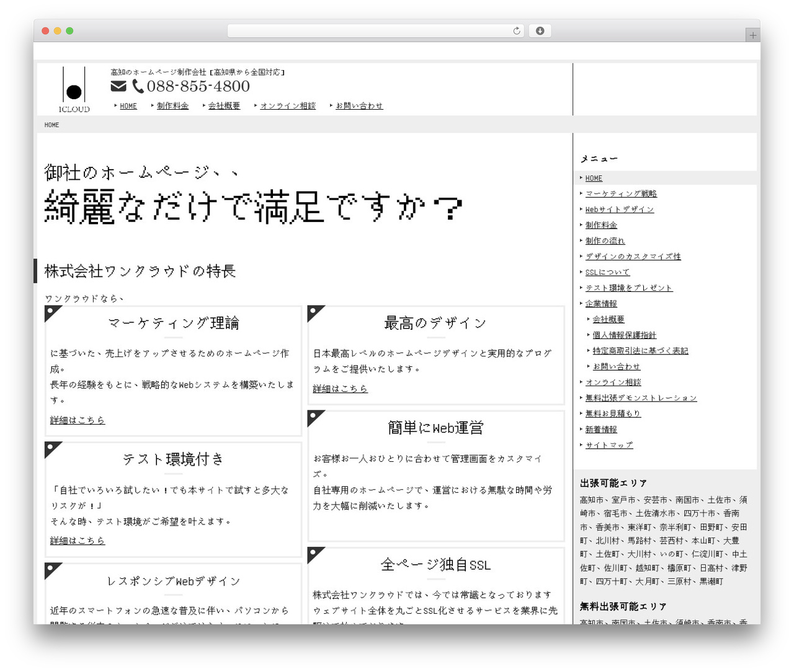Click the 全ページ独自SSL card heading
794x672 pixels.
coord(435,565)
